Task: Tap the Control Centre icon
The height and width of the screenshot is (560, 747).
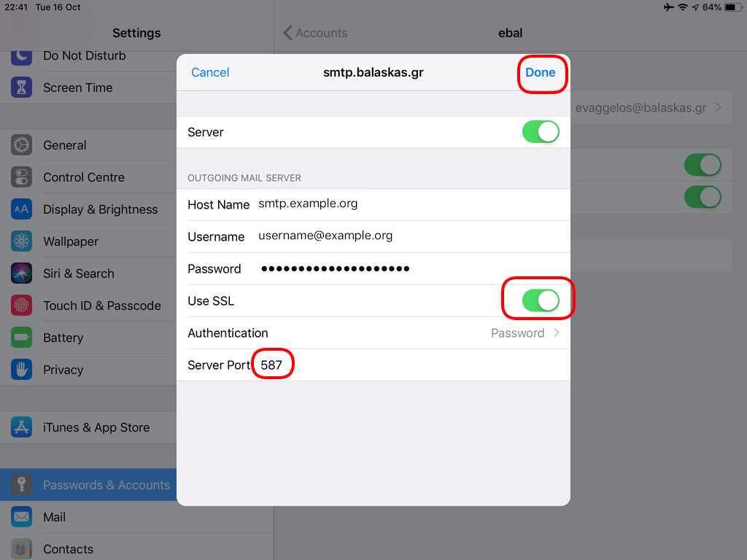Action: [x=21, y=177]
